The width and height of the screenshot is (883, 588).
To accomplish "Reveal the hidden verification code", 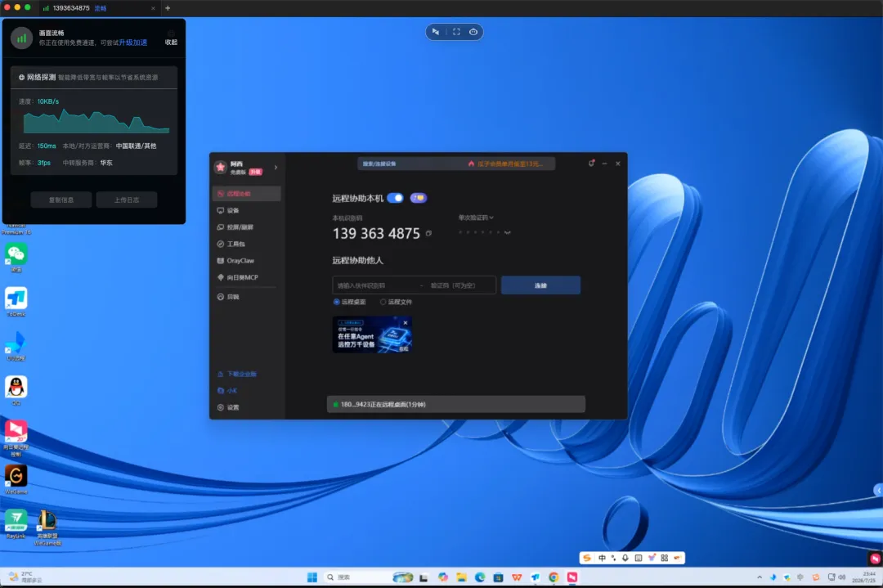I will tap(508, 232).
